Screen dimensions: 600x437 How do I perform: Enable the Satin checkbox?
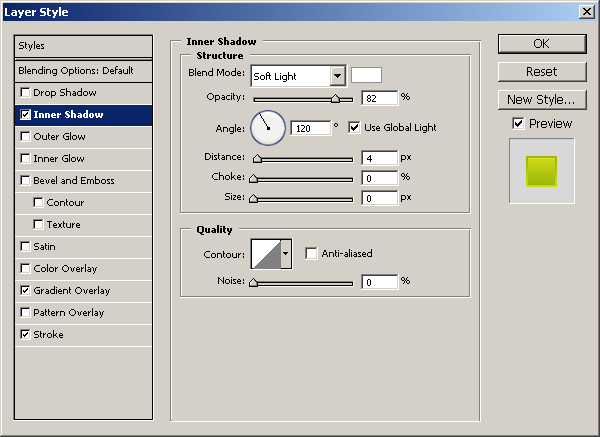pos(25,246)
